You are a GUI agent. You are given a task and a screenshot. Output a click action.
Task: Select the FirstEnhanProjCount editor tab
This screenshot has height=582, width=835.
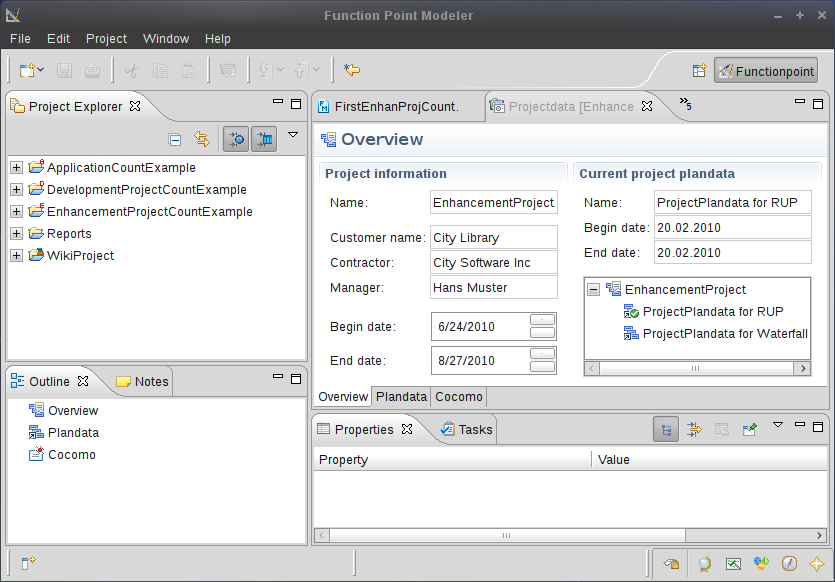tap(397, 106)
